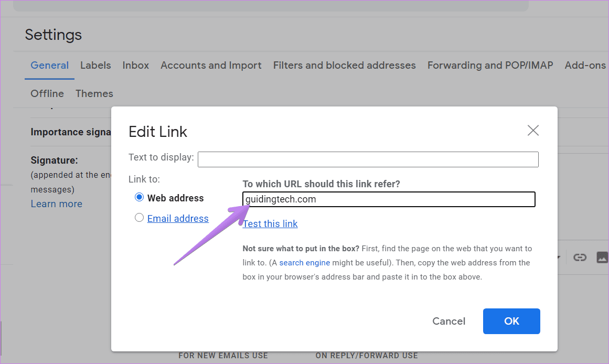Switch to the Themes tab
This screenshot has width=609, height=364.
pos(94,93)
